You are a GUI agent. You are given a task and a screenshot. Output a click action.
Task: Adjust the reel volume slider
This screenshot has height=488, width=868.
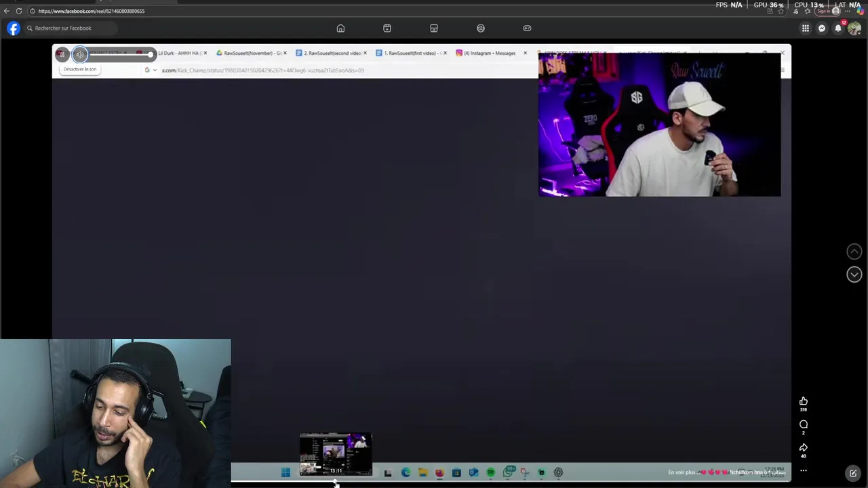[121, 54]
